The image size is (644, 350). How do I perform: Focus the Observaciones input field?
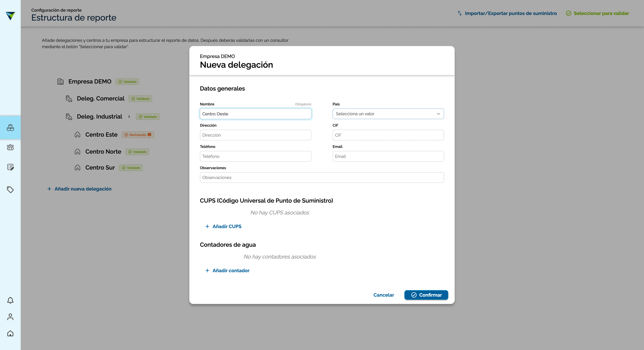tap(322, 178)
